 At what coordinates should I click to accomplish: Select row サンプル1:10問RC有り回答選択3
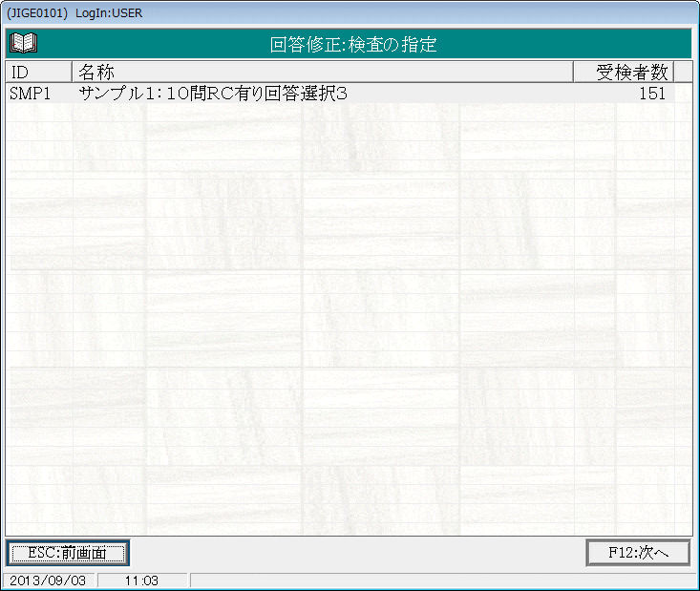point(340,94)
